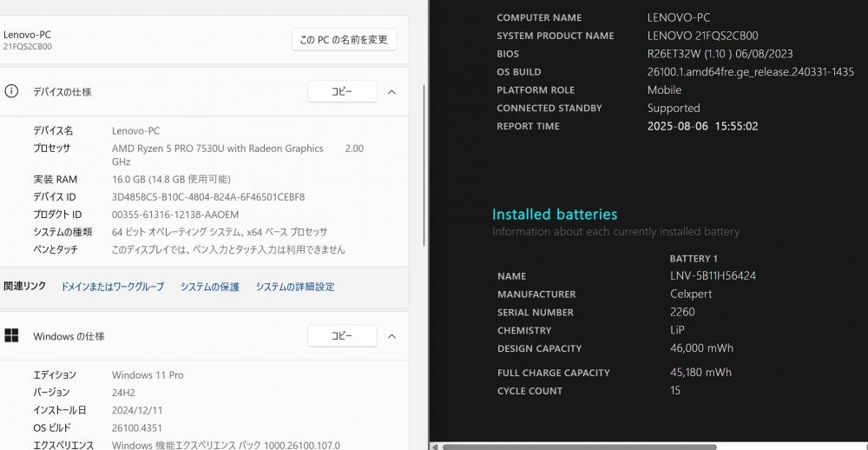Viewport: 868px width, 450px height.
Task: Click the device specifications info icon
Action: pos(11,91)
